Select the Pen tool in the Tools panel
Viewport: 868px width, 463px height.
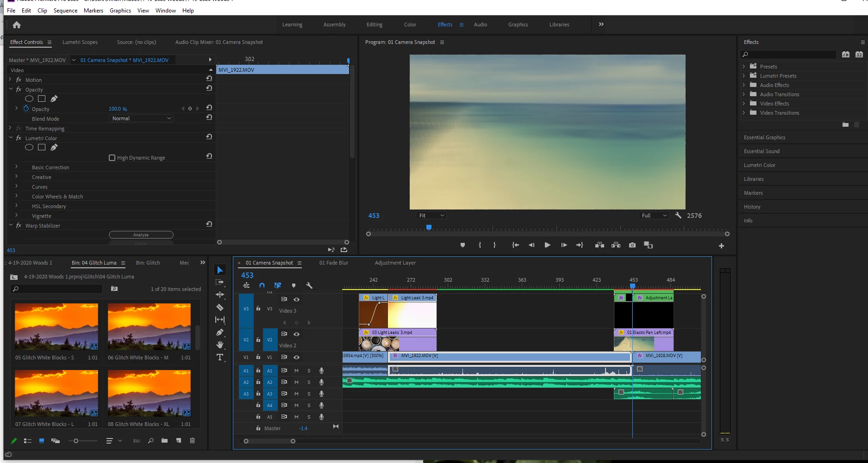click(220, 332)
